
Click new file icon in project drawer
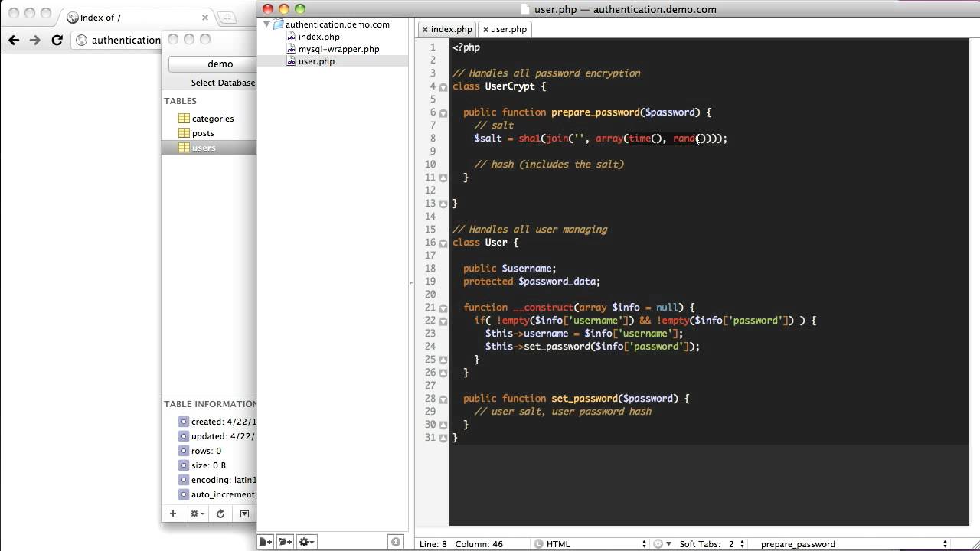pos(265,542)
